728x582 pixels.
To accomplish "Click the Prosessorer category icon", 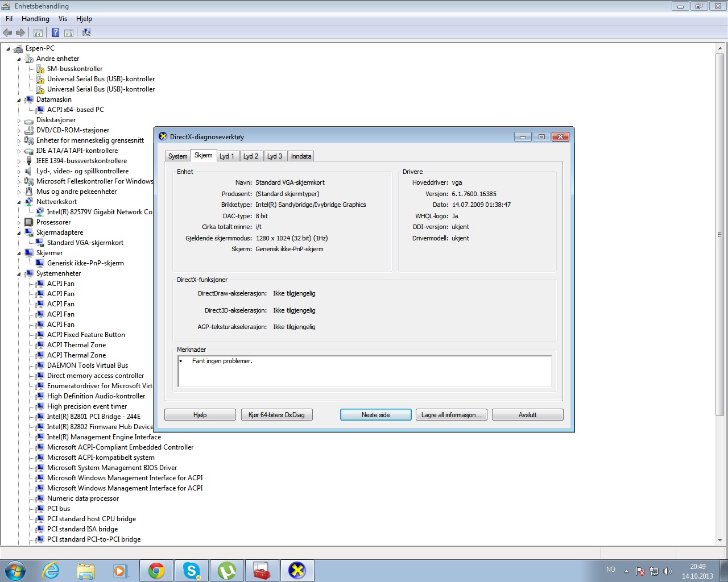I will tap(30, 222).
